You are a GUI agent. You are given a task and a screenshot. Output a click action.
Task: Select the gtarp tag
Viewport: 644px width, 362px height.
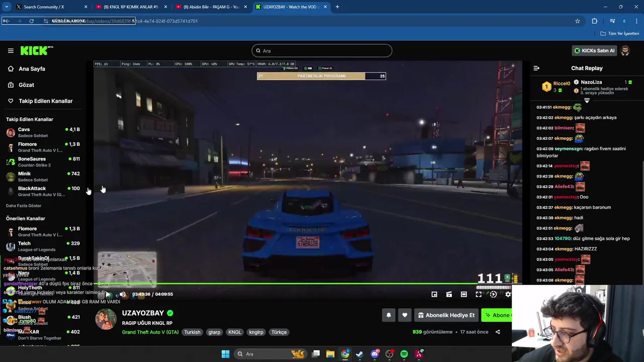214,332
